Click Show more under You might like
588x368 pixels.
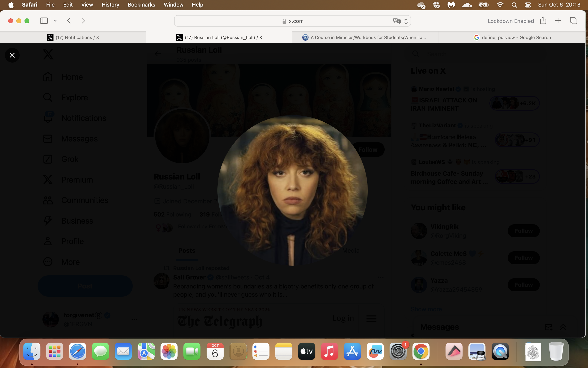[x=426, y=309]
